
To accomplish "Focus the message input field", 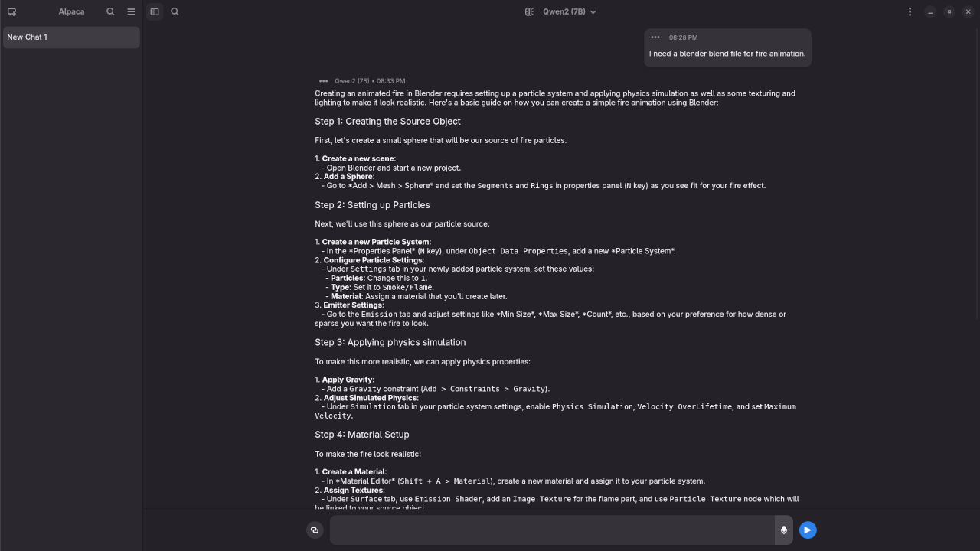I will coord(552,530).
